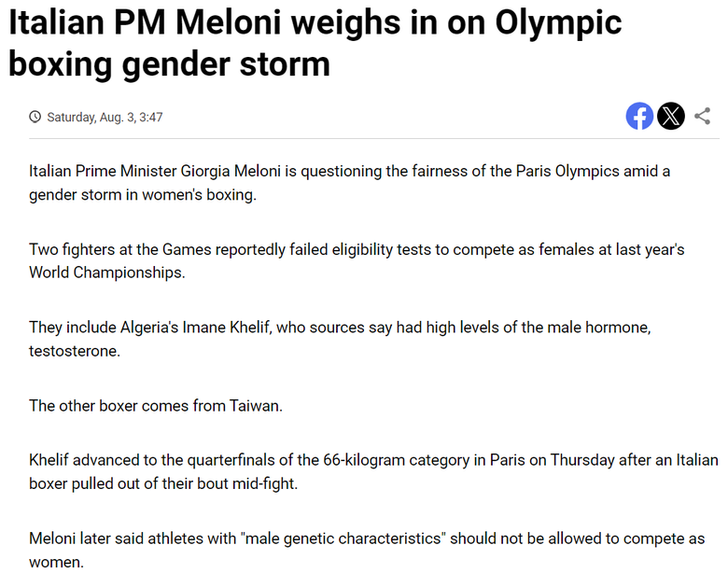
Task: Click the sentence about the boxer from Taiwan
Action: point(156,406)
